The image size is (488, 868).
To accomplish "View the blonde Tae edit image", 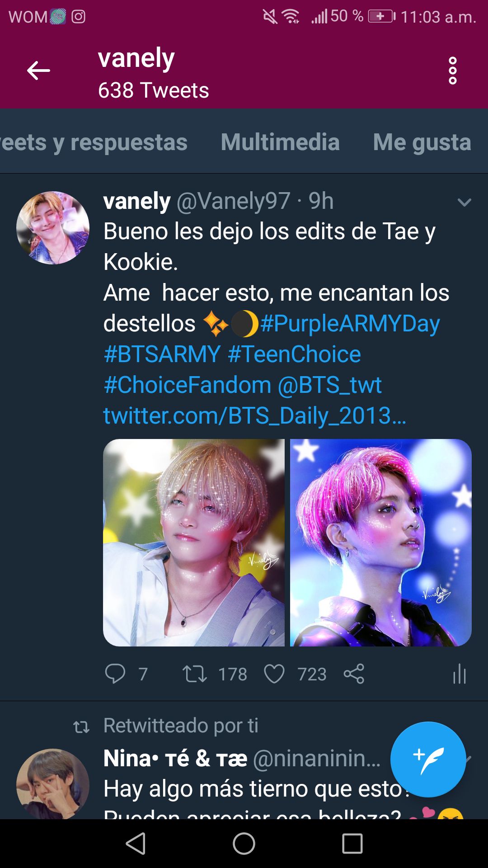I will tap(194, 542).
